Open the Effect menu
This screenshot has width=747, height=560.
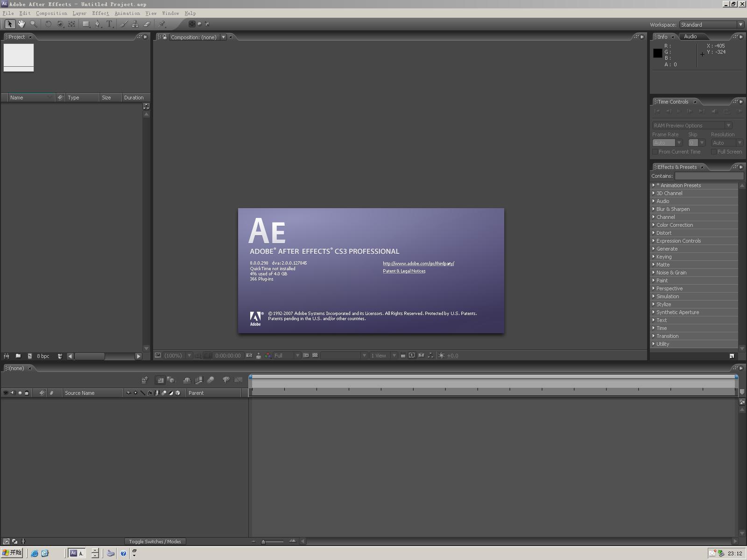pyautogui.click(x=100, y=13)
